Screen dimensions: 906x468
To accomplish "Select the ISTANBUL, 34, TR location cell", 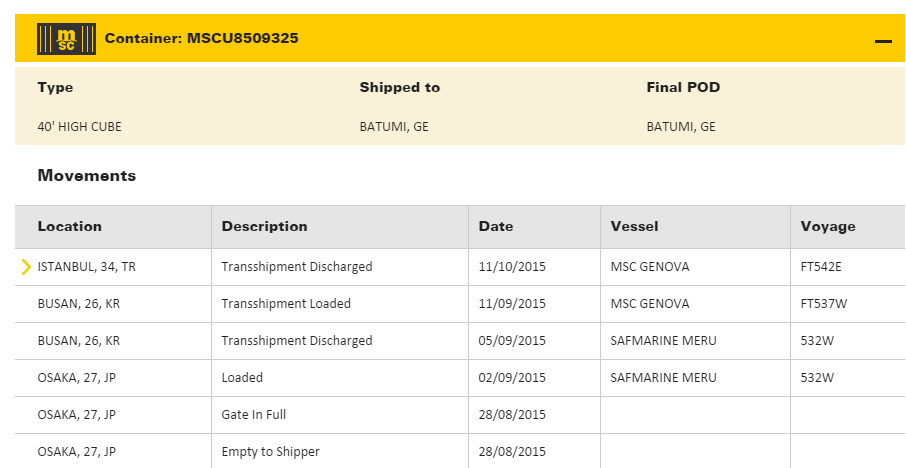I will tap(86, 267).
